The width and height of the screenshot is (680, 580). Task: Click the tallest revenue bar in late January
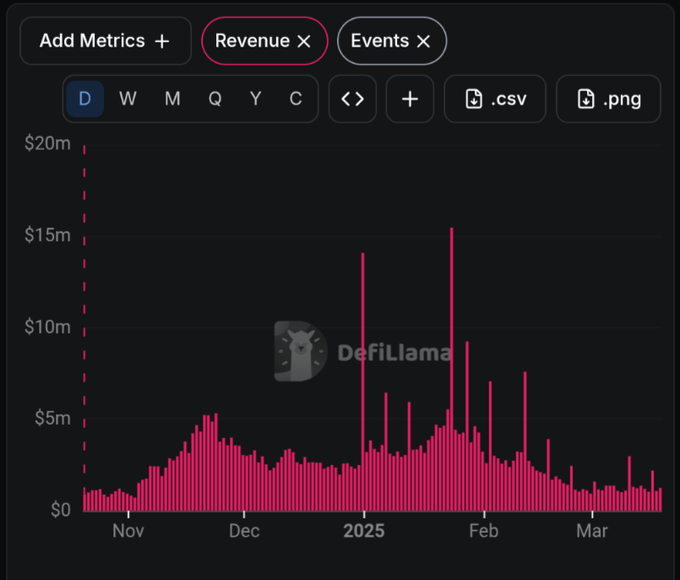[x=451, y=369]
